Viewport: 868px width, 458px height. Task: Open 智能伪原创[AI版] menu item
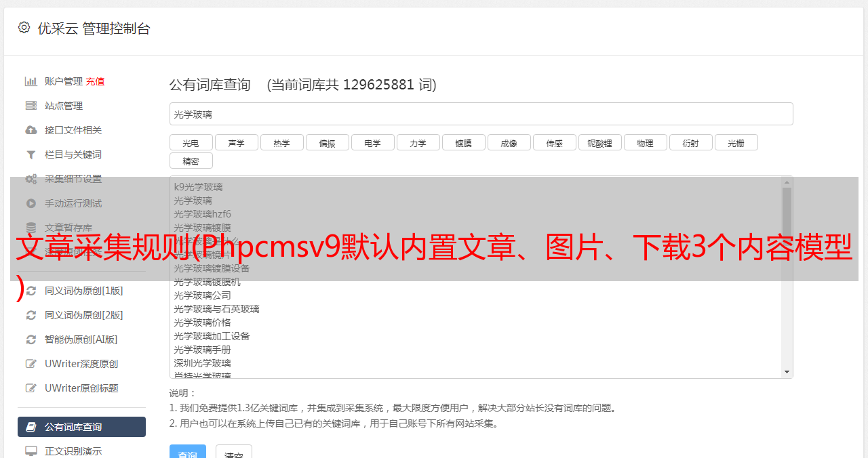pos(81,339)
